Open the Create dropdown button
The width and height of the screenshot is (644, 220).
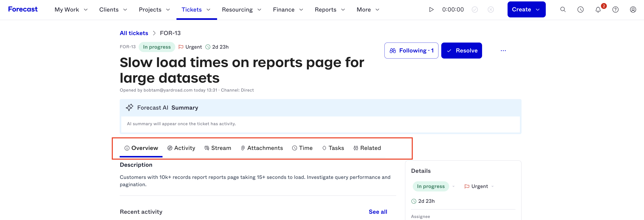pyautogui.click(x=526, y=10)
